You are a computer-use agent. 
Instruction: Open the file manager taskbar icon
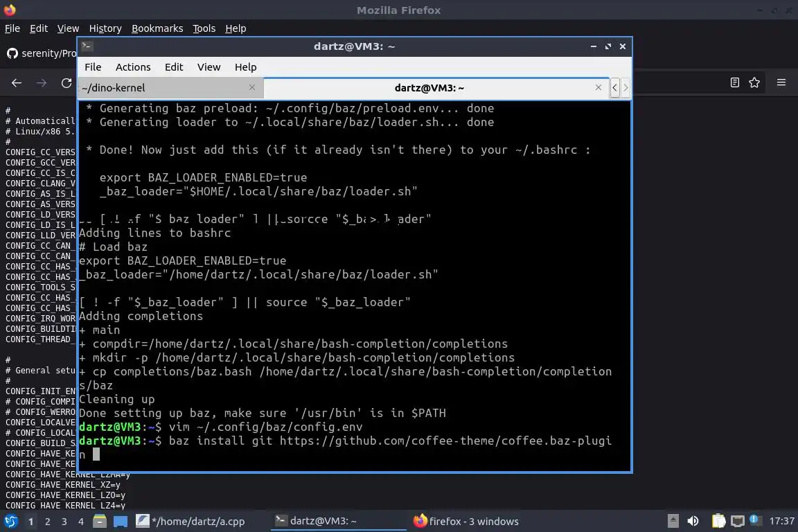pyautogui.click(x=100, y=522)
